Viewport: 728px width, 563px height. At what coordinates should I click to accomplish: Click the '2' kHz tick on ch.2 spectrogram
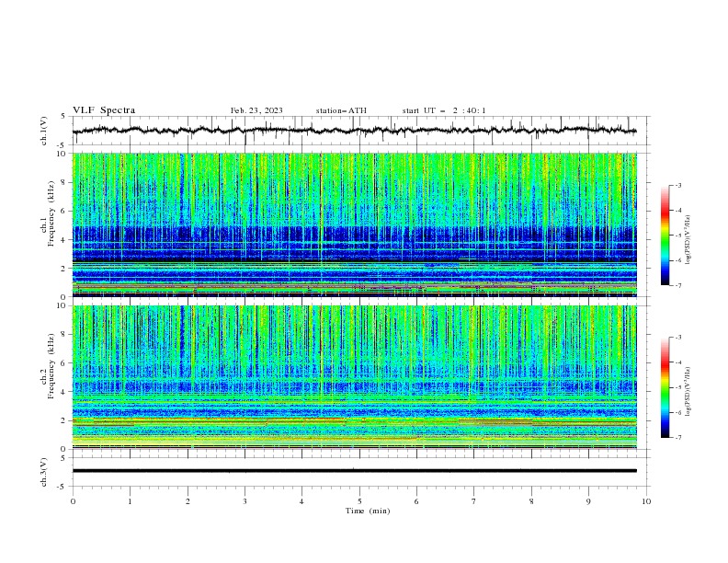65,420
